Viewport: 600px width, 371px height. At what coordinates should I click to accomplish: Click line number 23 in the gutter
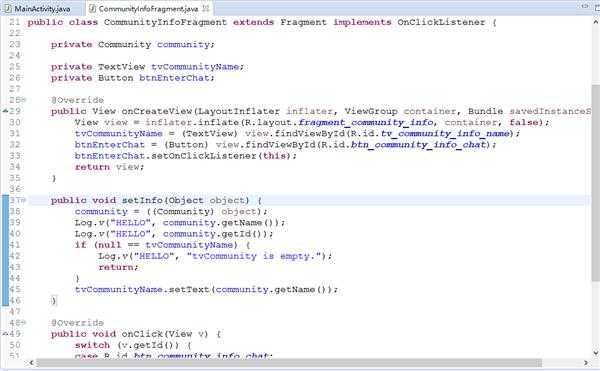[x=15, y=44]
